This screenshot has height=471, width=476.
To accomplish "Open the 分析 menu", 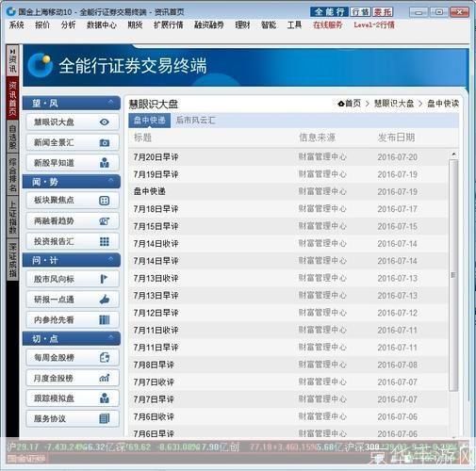I will point(68,24).
